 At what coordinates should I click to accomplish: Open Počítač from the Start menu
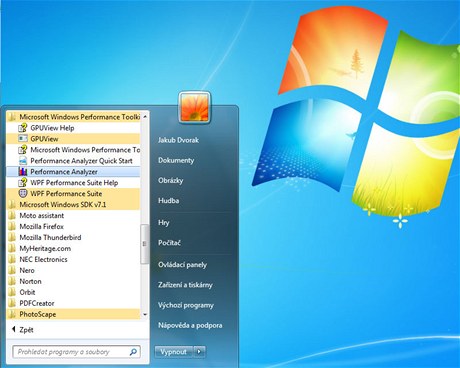(x=169, y=243)
